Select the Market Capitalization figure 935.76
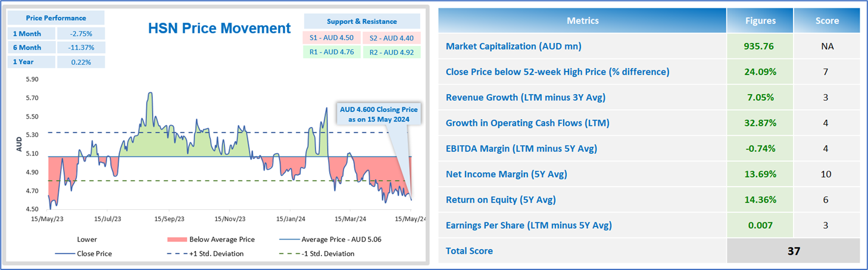This screenshot has width=868, height=270. click(x=760, y=46)
